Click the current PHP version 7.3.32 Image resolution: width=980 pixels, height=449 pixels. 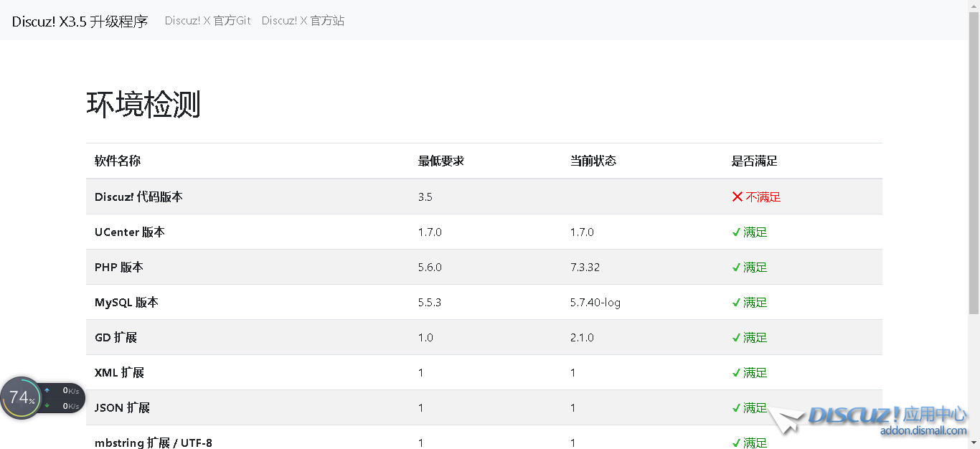(585, 267)
